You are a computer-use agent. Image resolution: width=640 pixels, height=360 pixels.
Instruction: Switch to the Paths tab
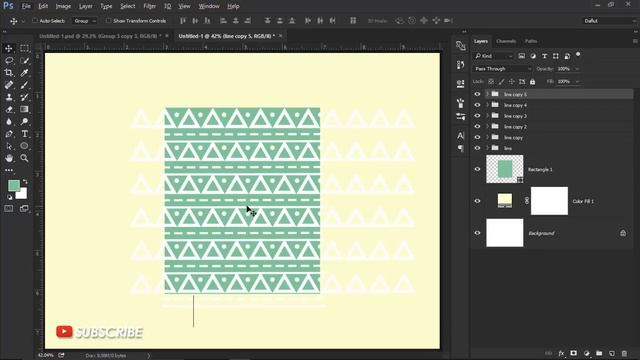(x=531, y=41)
